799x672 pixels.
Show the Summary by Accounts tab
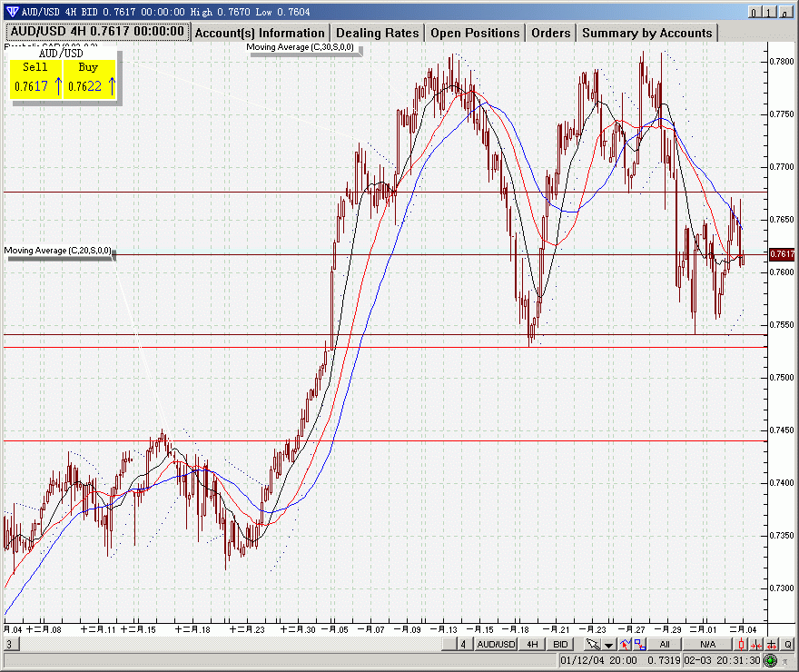click(647, 33)
